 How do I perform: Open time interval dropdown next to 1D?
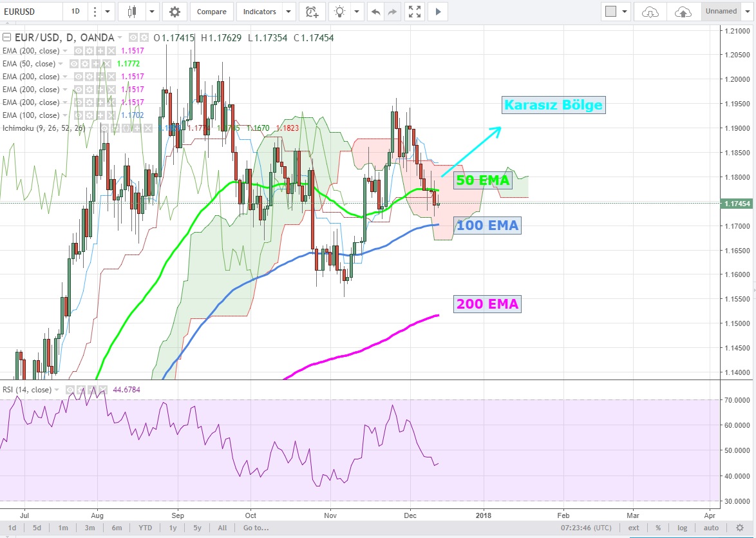pos(108,11)
